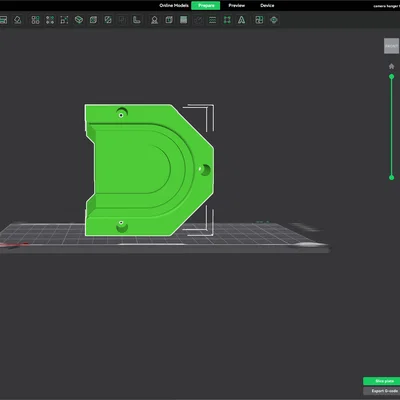Toggle the eye-shaped view icon in toolbar

pyautogui.click(x=274, y=20)
